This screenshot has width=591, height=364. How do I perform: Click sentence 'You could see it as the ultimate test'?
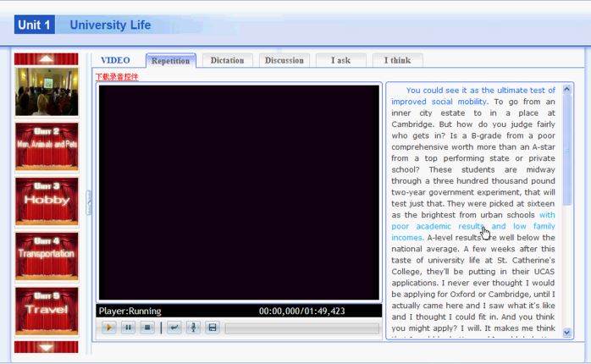473,96
